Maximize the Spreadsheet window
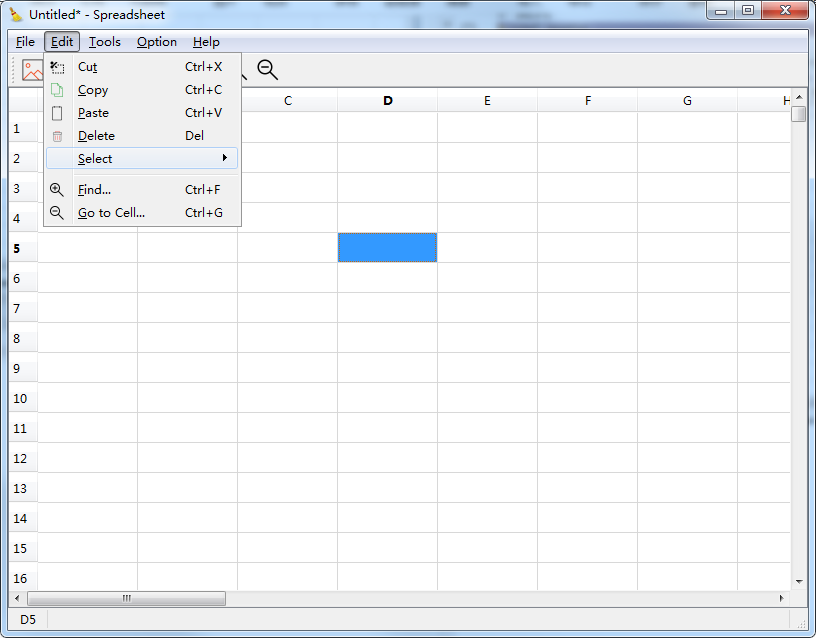Viewport: 816px width, 638px height. tap(748, 10)
